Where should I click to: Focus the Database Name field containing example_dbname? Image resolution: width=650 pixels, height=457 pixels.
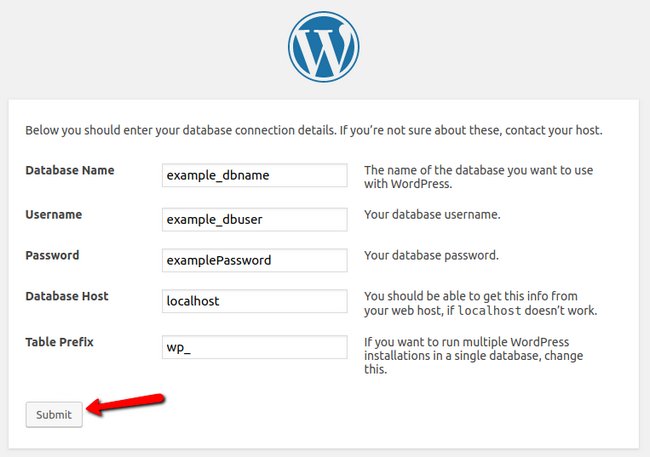(x=255, y=175)
